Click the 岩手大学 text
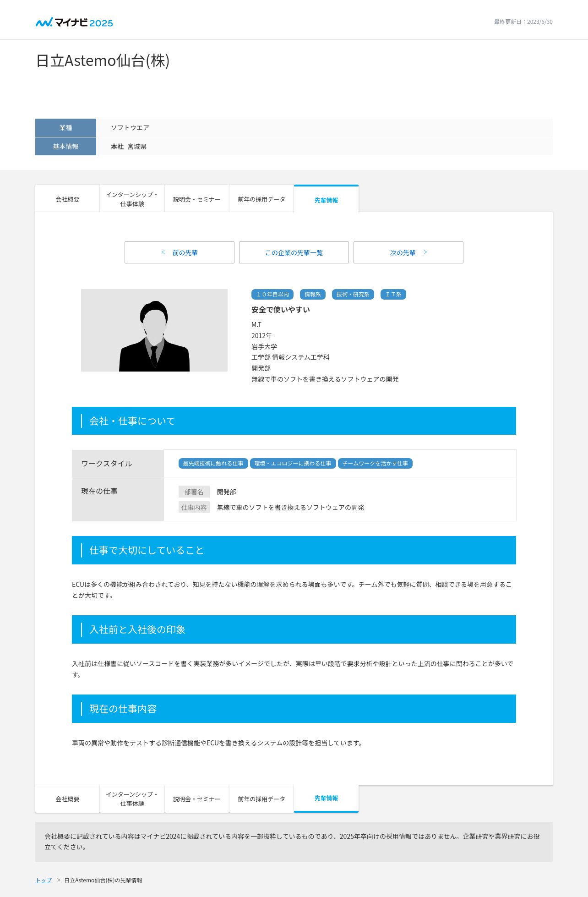Screen dimensions: 588x897 (264, 347)
